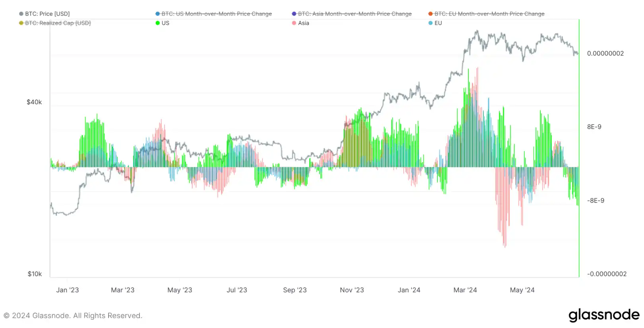This screenshot has width=644, height=328.
Task: Click the pink Asia legend dot
Action: [294, 23]
